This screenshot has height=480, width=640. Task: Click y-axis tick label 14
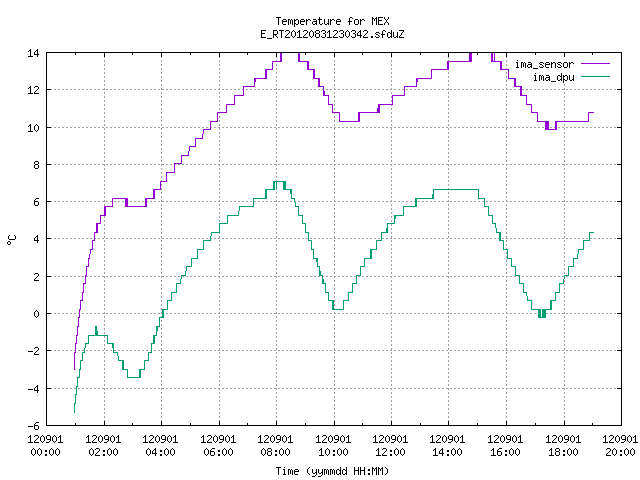pos(33,53)
